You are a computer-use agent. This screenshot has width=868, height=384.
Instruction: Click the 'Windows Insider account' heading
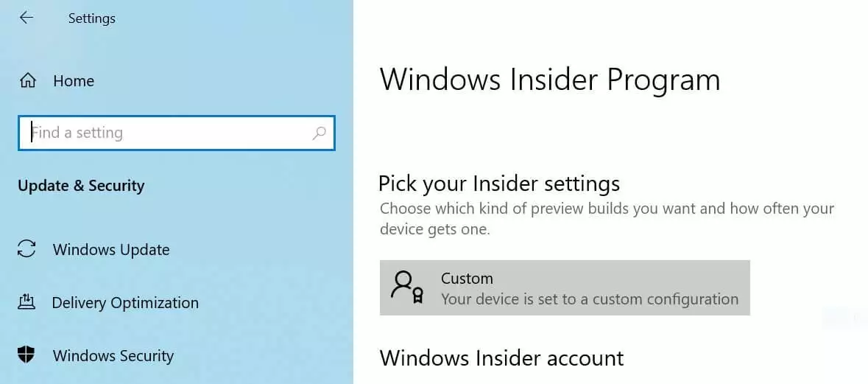pos(501,358)
